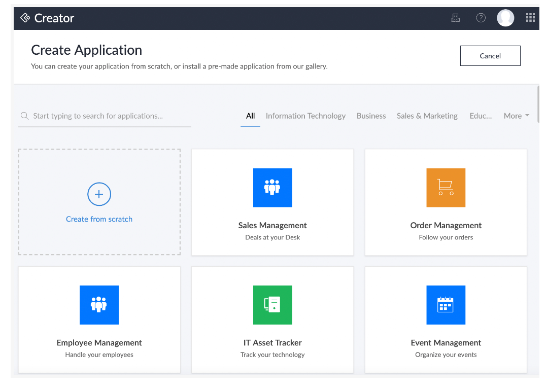Screen dimensions: 547x392
Task: Click the Create from scratch link
Action: click(x=99, y=219)
